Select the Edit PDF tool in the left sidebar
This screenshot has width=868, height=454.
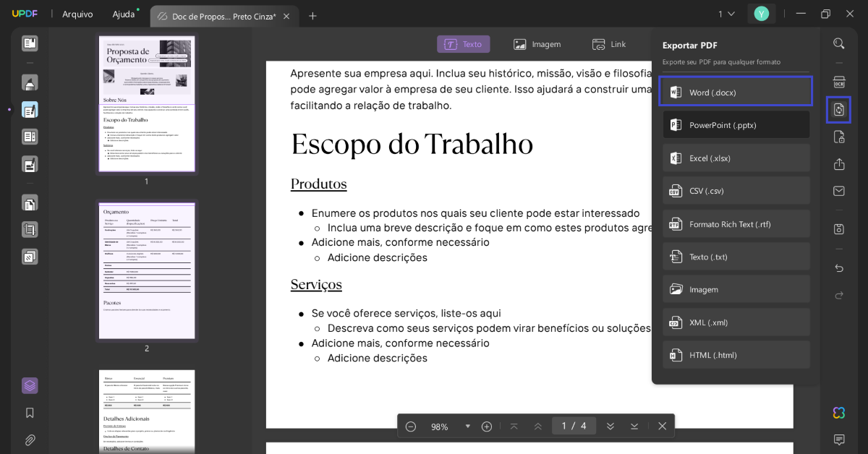(30, 110)
